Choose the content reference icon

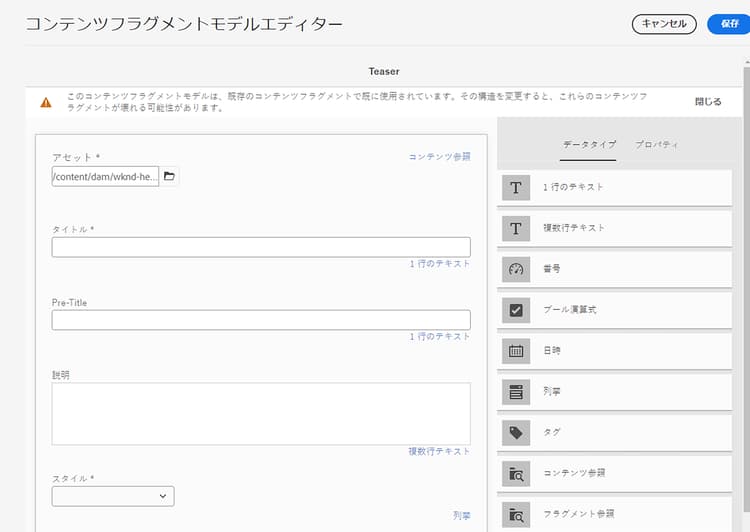coord(516,474)
